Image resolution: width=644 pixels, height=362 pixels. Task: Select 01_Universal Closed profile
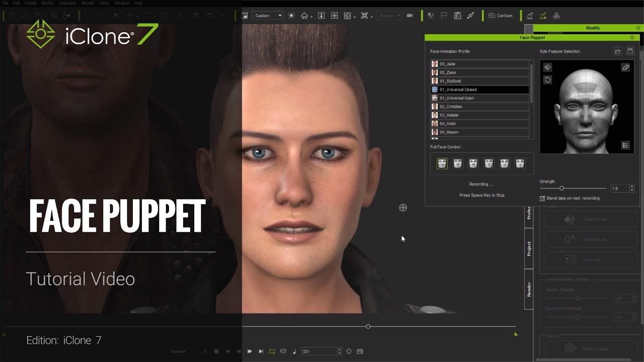click(x=480, y=89)
